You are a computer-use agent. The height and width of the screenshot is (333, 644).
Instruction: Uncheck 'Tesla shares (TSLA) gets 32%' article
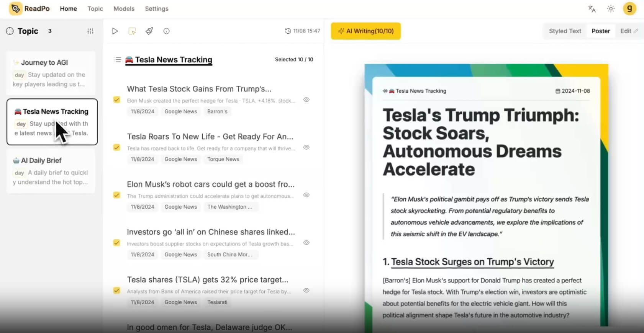pos(117,291)
